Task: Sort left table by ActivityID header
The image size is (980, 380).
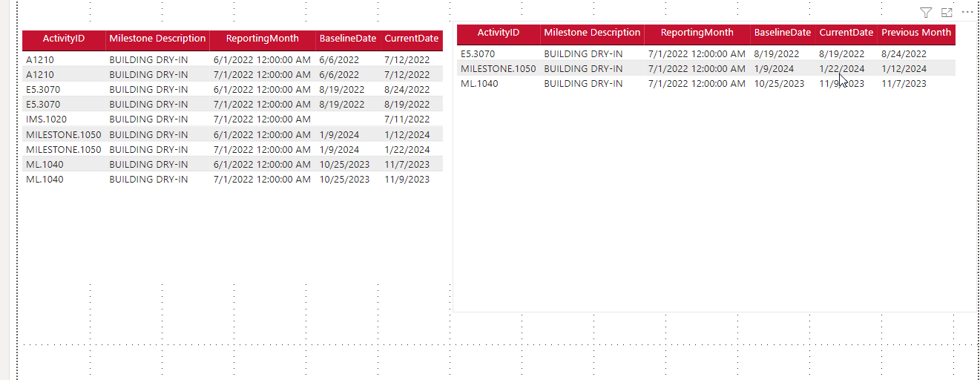Action: pyautogui.click(x=64, y=39)
